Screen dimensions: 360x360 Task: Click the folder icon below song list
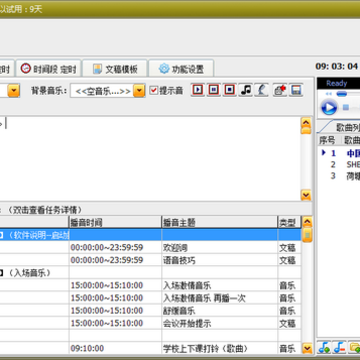point(354,347)
